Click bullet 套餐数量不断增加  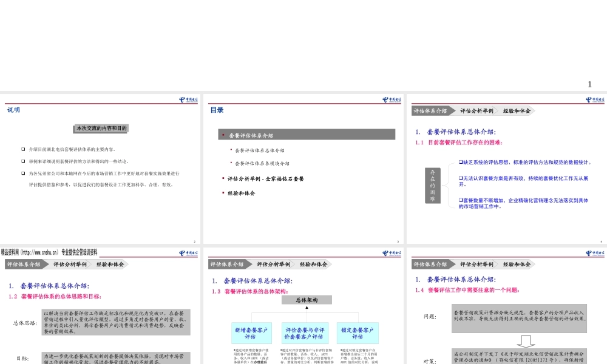coord(523,203)
